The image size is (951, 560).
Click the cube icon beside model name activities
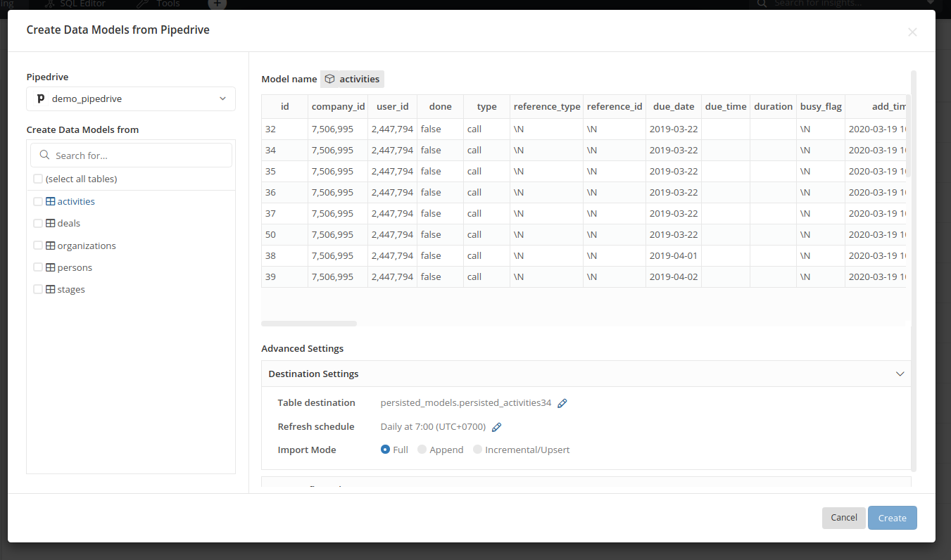(x=329, y=79)
